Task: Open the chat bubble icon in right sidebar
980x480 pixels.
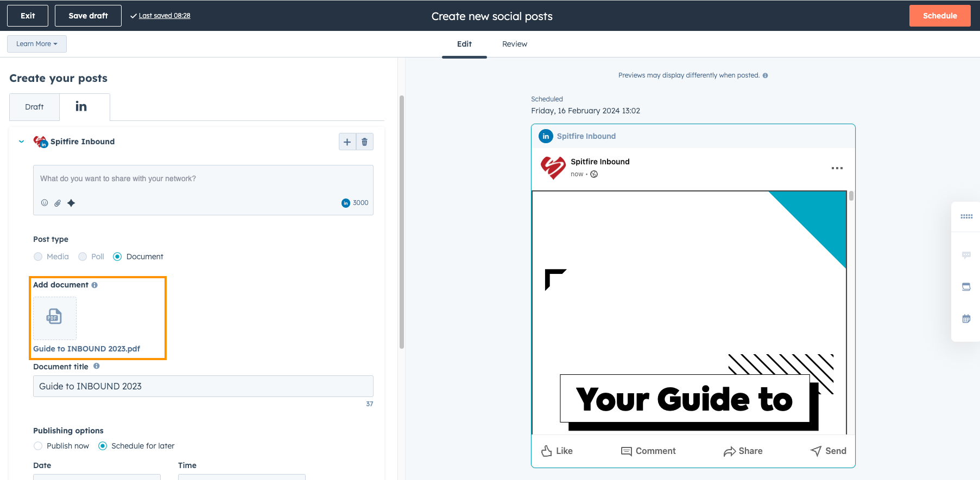Action: [x=966, y=255]
